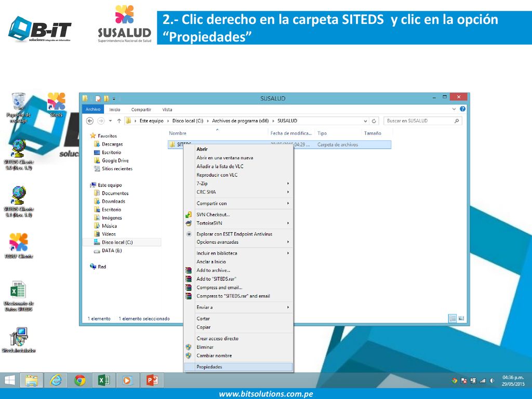Click the Chrome icon in system tray
532x399 pixels.
[454, 381]
